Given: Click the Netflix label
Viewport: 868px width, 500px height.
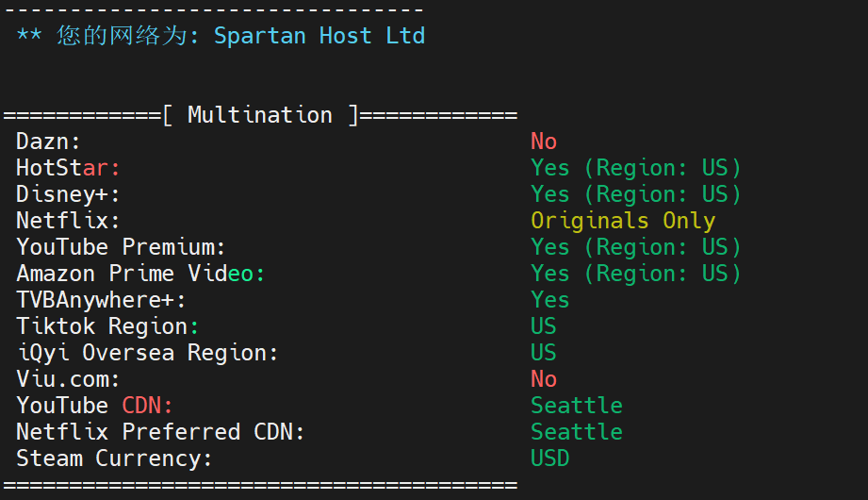Looking at the screenshot, I should (68, 221).
